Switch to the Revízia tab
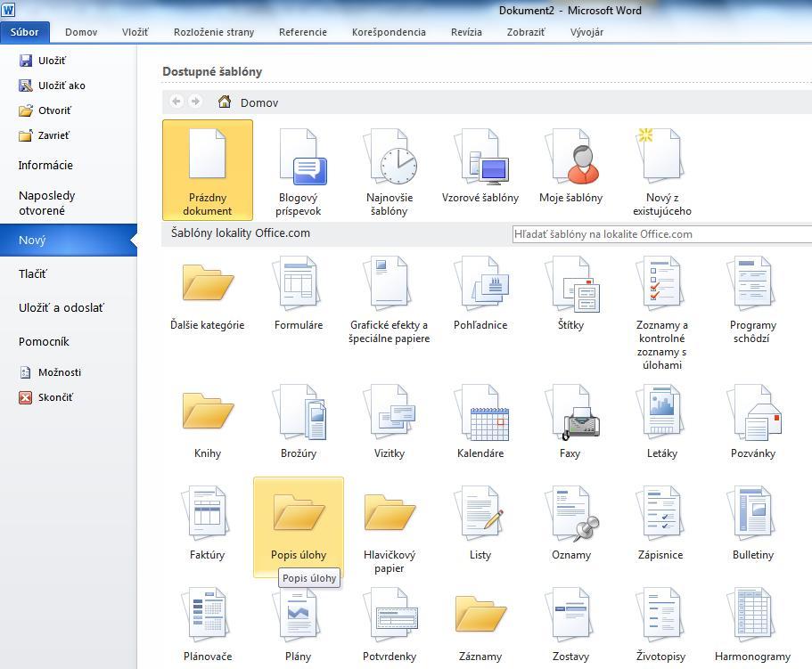 (x=466, y=32)
